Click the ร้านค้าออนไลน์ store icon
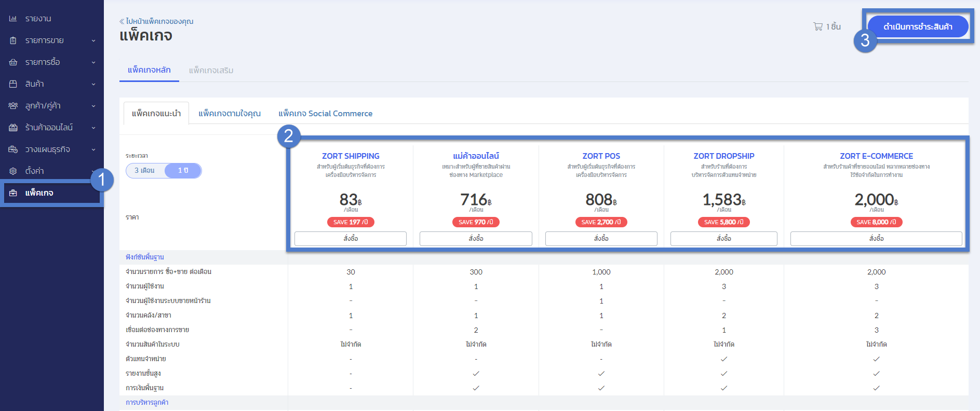 pos(13,128)
